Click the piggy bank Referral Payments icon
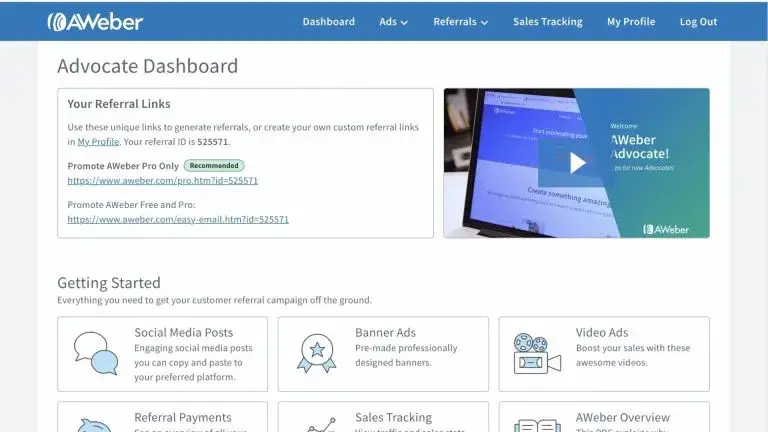The image size is (768, 432). [95, 425]
